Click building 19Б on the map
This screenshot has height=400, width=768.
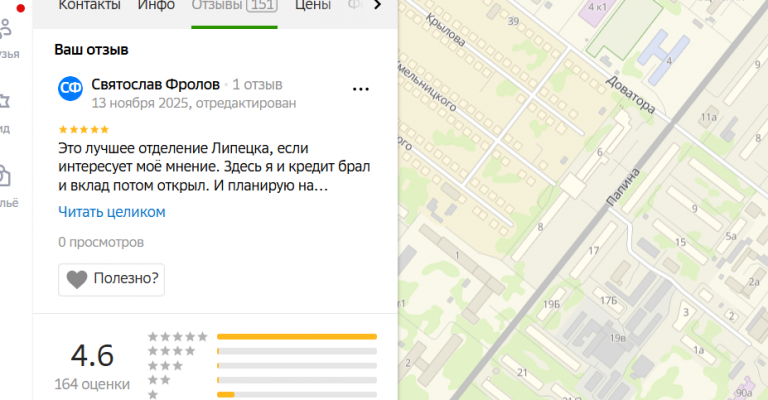point(551,305)
